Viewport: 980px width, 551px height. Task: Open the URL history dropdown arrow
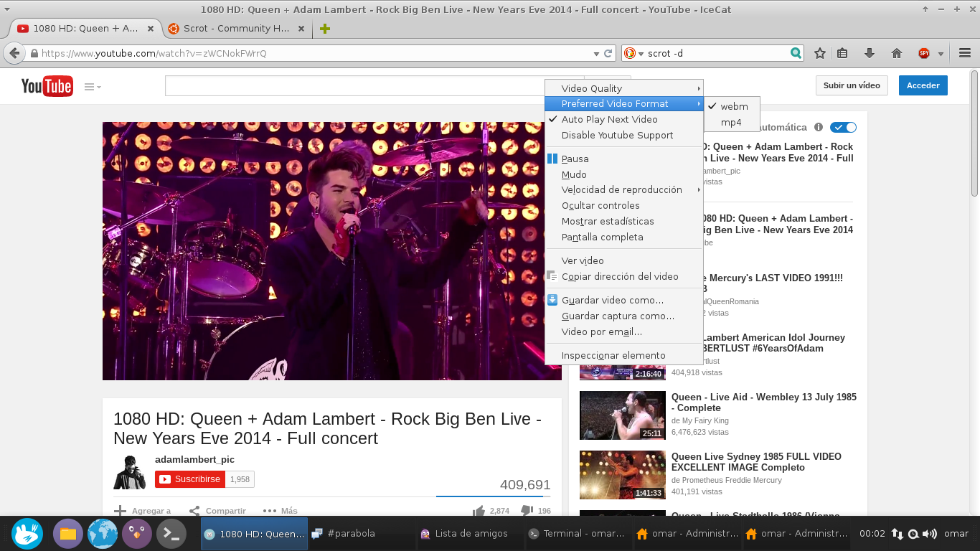(x=596, y=53)
